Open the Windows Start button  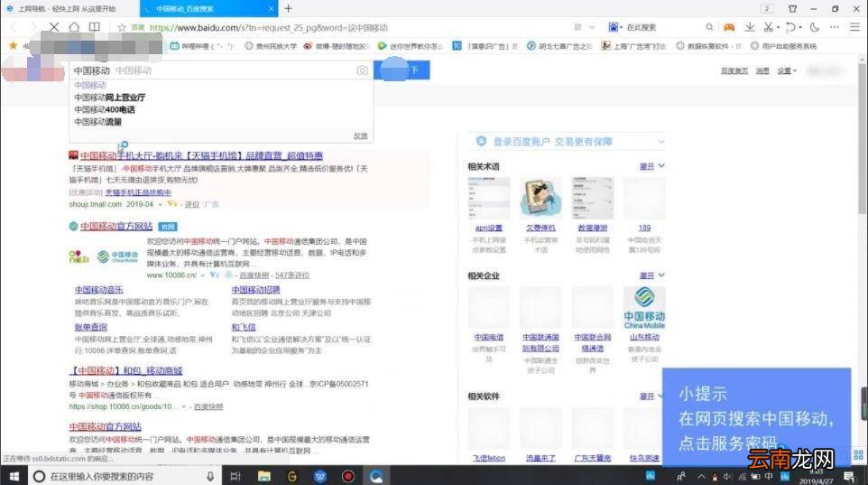pyautogui.click(x=14, y=476)
